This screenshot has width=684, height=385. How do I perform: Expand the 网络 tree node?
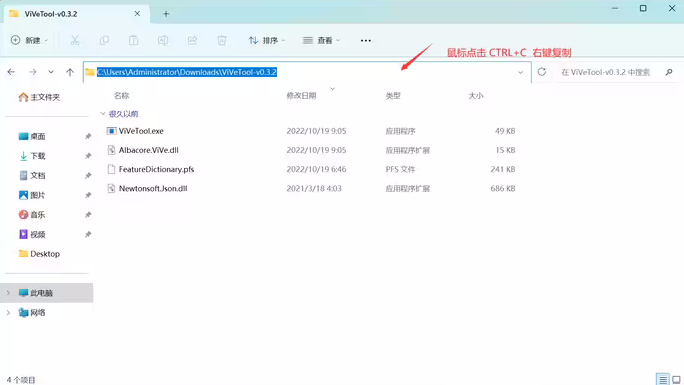point(8,313)
